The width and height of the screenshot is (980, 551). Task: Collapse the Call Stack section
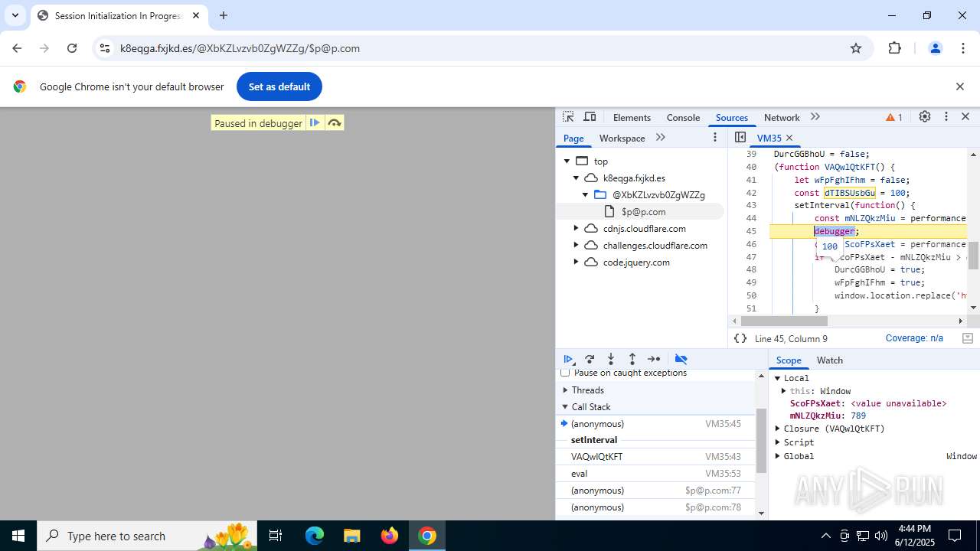(x=566, y=407)
